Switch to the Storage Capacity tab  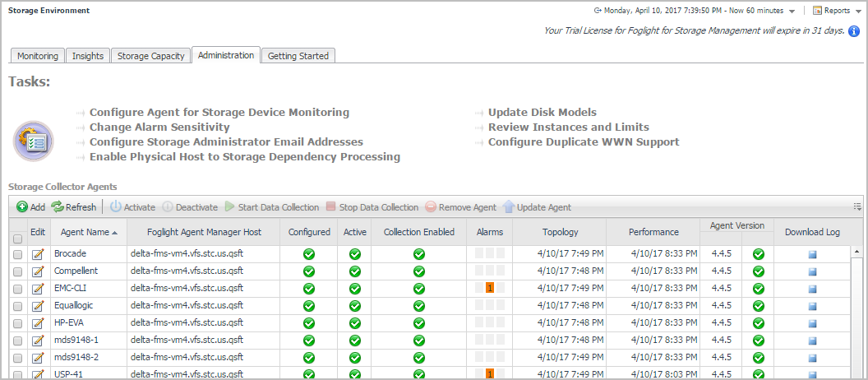[150, 56]
